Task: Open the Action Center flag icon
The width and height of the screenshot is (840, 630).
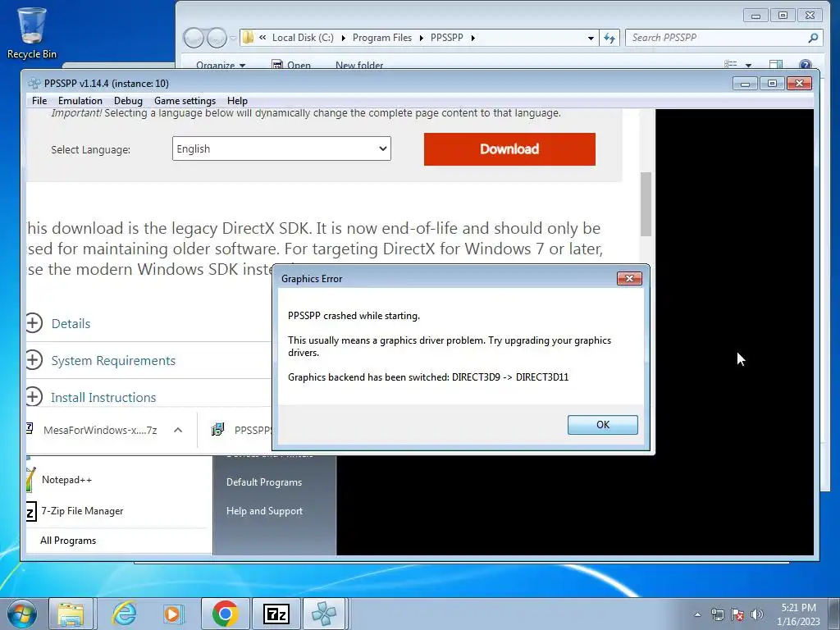Action: tap(737, 614)
